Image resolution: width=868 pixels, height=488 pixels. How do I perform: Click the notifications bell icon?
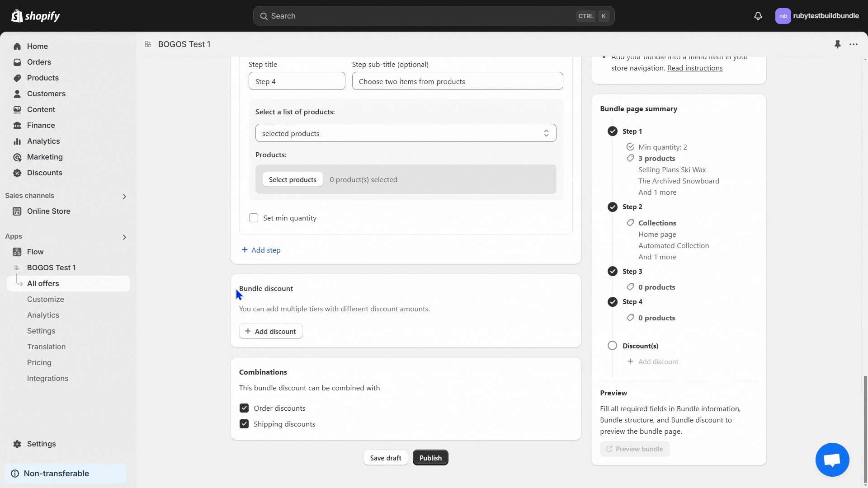758,16
